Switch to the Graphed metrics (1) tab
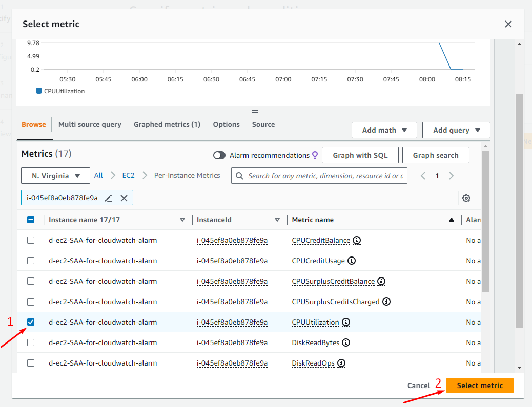 click(167, 124)
